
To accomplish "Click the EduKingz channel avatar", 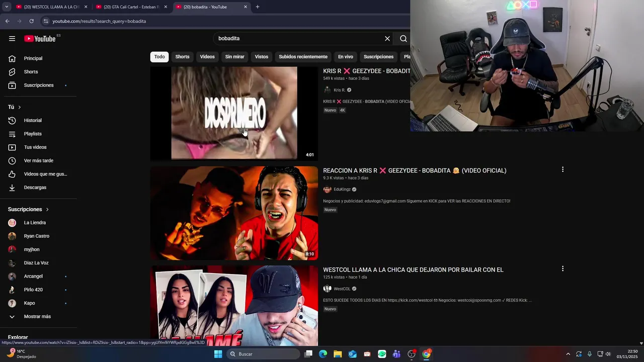I will pos(327,190).
